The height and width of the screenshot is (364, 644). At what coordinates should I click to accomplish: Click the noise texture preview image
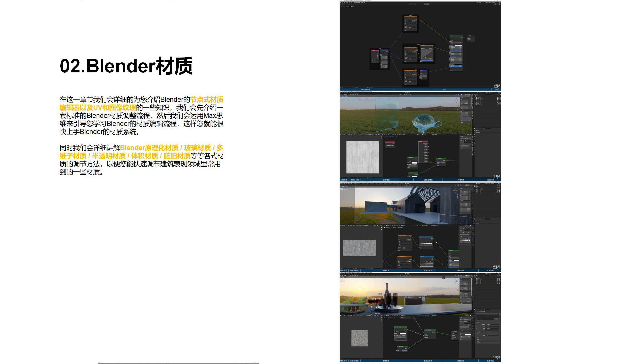tap(359, 338)
